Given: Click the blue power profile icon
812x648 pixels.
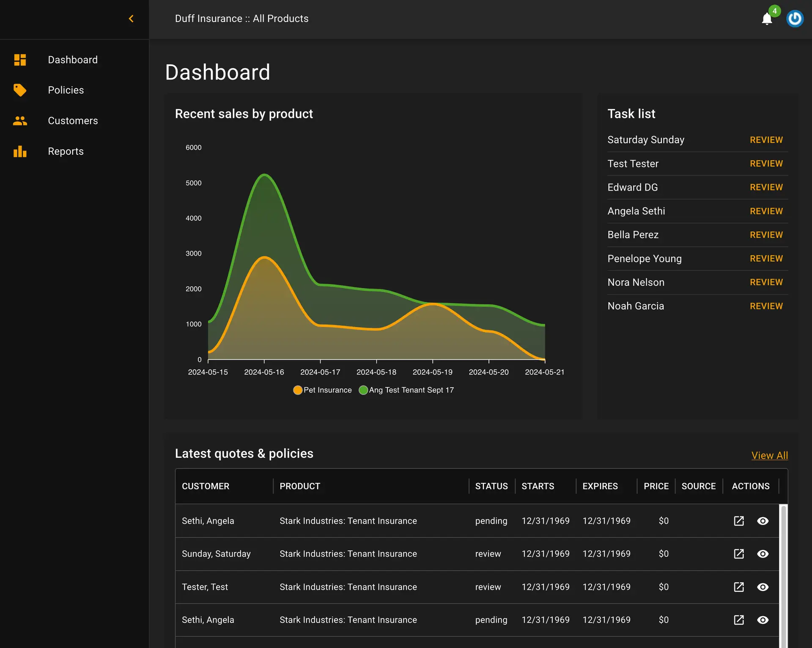Looking at the screenshot, I should click(x=795, y=19).
